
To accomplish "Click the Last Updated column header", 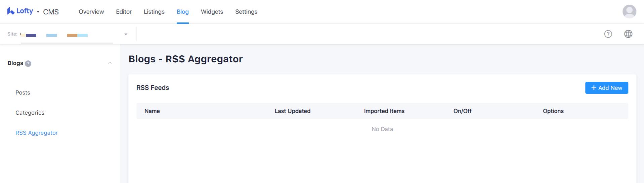I will (292, 111).
